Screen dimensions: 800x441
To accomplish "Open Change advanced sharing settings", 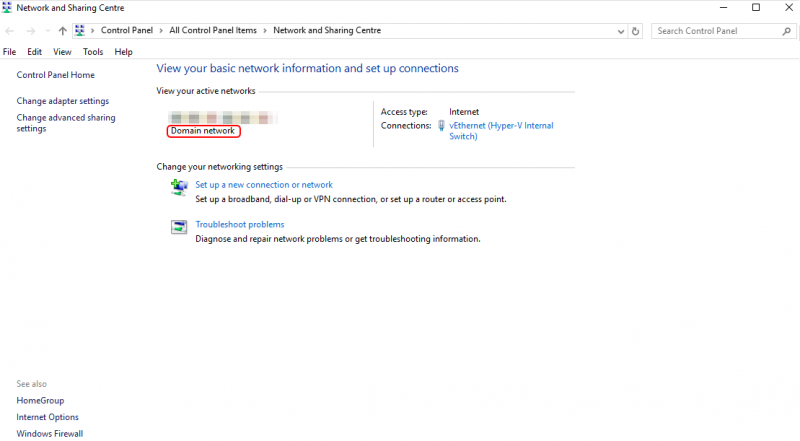I will 66,123.
